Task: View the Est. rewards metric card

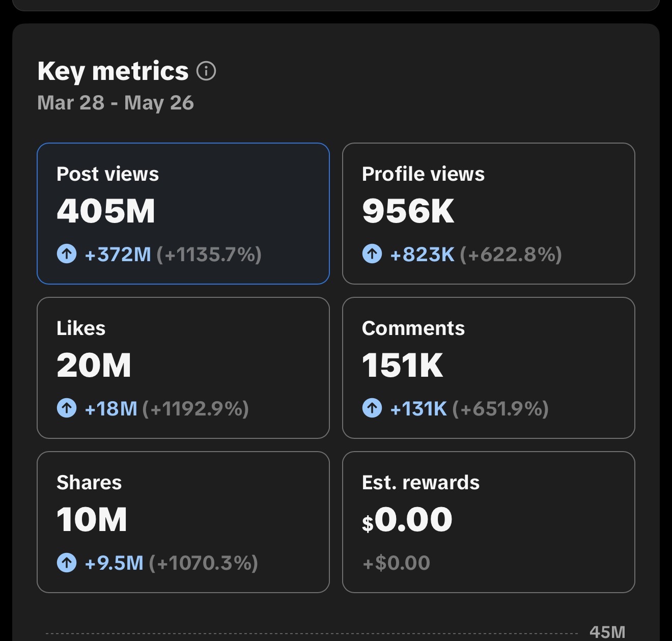Action: 489,522
